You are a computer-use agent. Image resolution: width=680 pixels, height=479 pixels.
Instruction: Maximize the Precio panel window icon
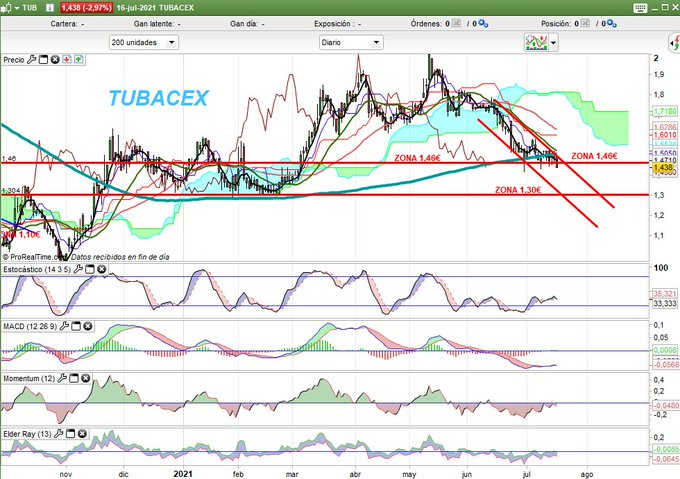[x=43, y=60]
